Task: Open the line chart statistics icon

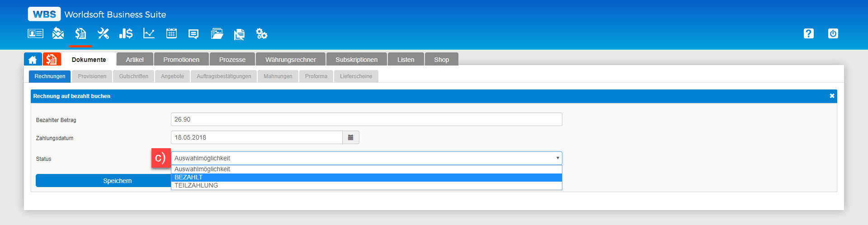Action: click(x=149, y=33)
